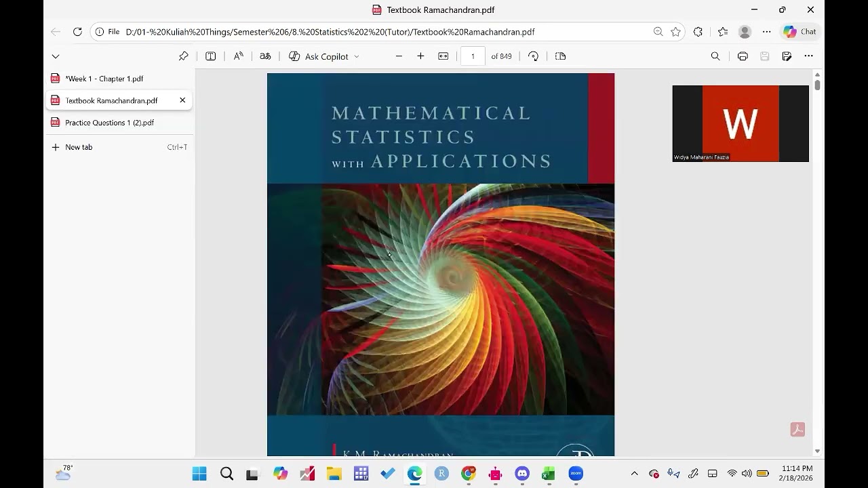Open a New tab
868x488 pixels.
[x=120, y=147]
